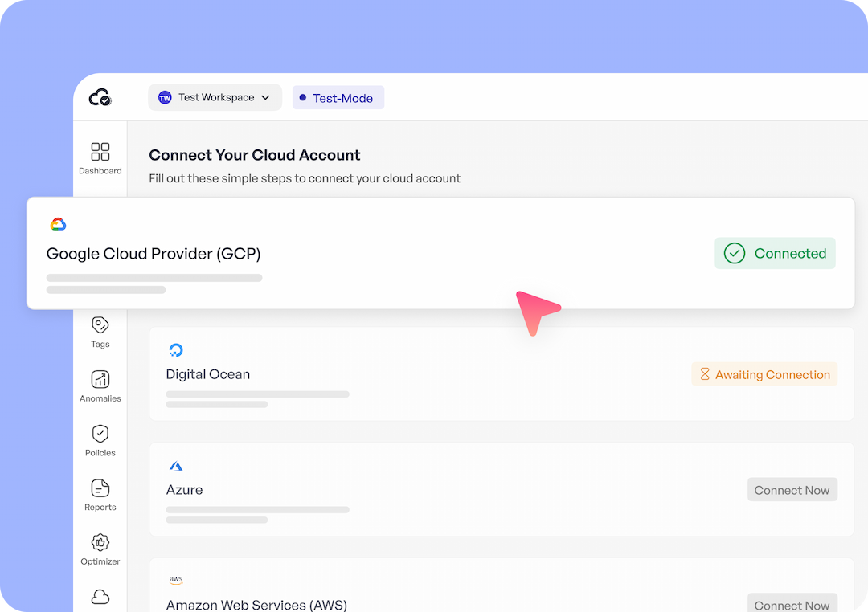Click the cloud checkmark app logo

coord(100,97)
